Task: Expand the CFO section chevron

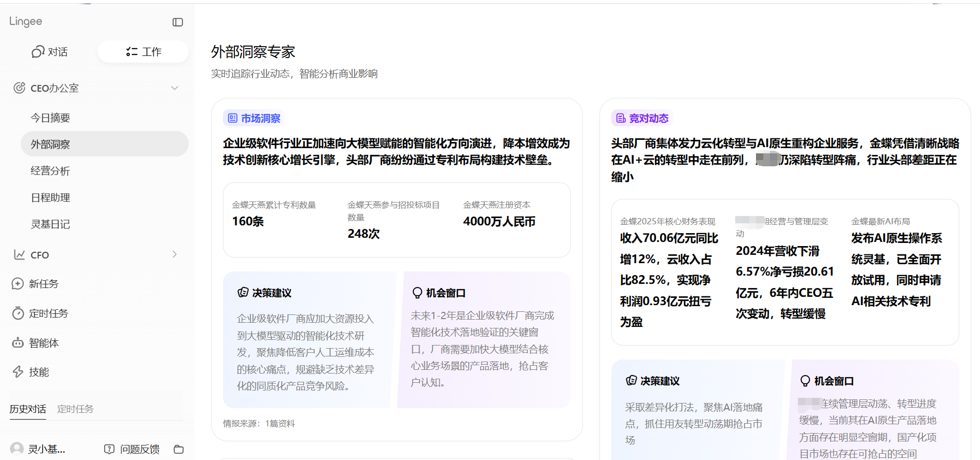Action: [175, 254]
